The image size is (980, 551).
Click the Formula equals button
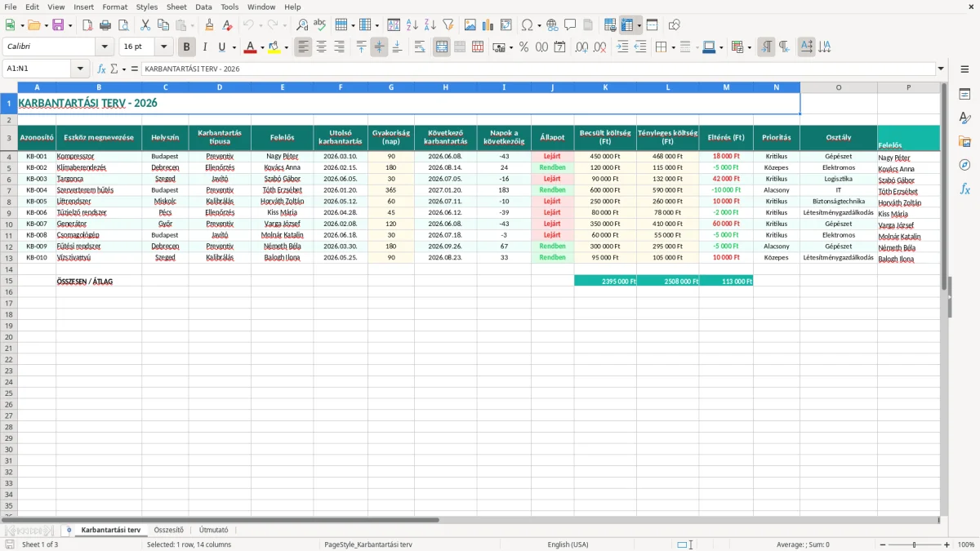tap(134, 69)
